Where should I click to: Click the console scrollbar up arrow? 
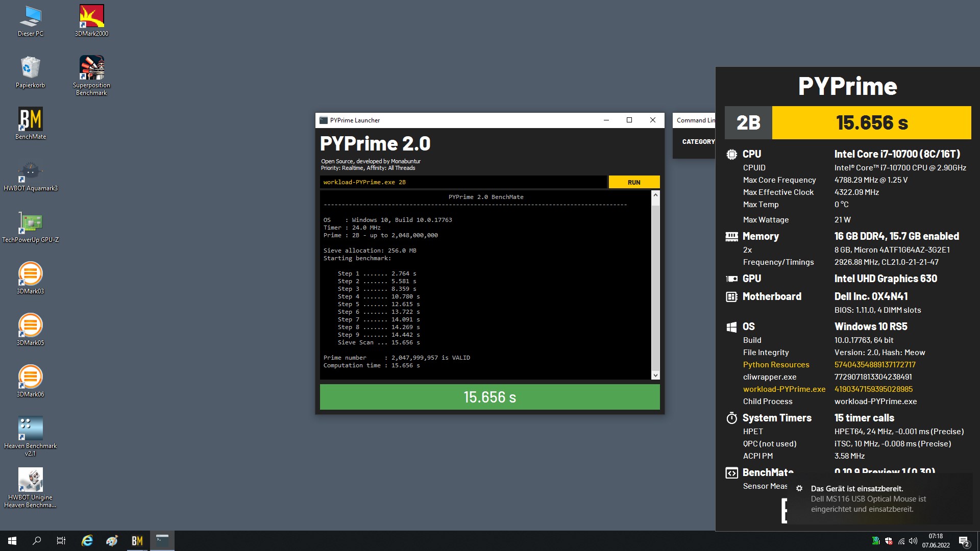[x=655, y=196]
